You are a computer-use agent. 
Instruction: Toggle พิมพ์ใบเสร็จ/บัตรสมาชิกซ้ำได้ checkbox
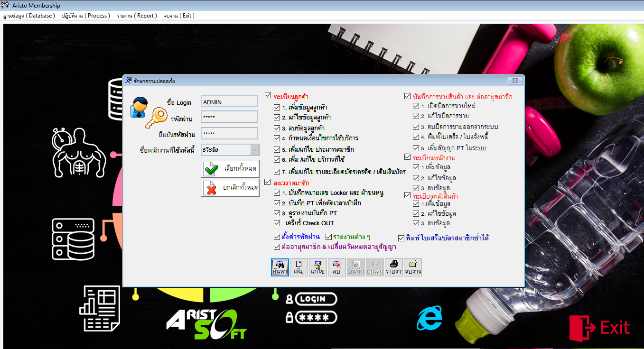[x=401, y=238]
